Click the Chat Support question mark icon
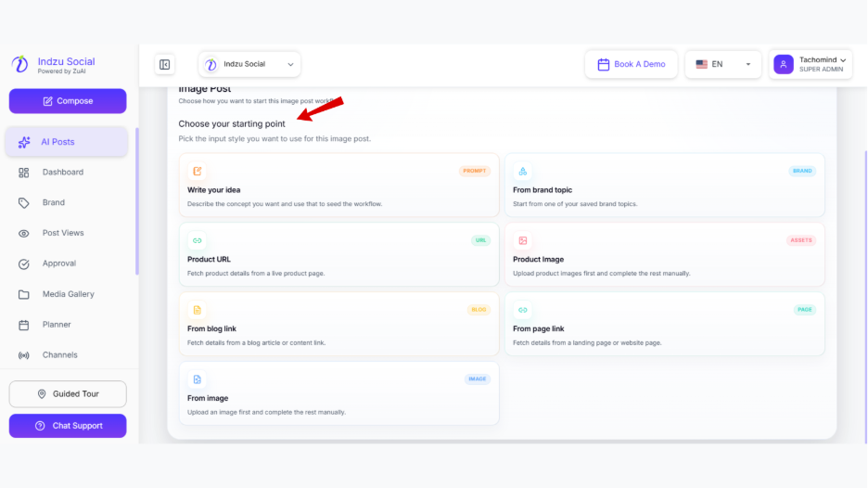Image resolution: width=868 pixels, height=488 pixels. 40,426
